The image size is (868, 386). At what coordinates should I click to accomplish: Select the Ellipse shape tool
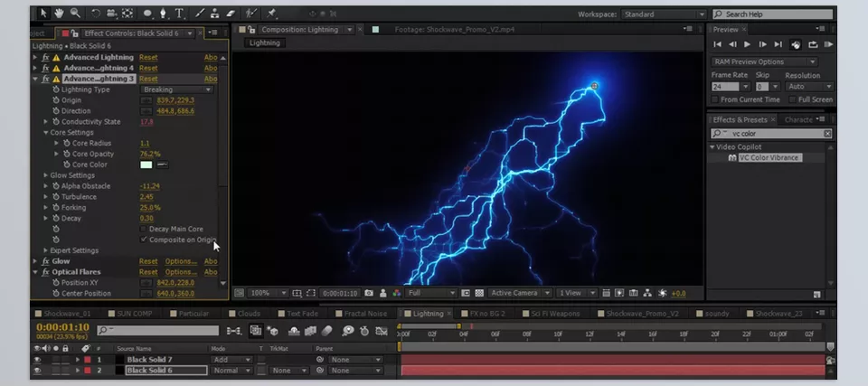click(147, 13)
